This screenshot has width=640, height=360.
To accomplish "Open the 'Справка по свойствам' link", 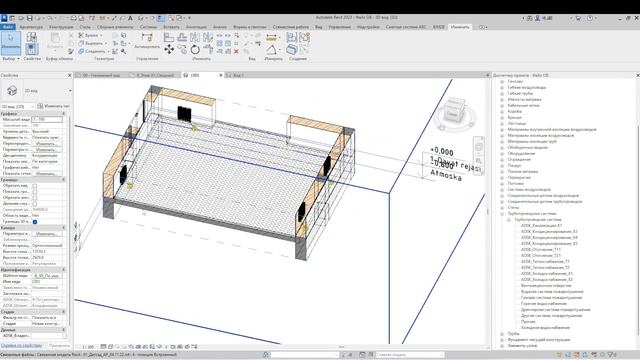I will pos(21,346).
